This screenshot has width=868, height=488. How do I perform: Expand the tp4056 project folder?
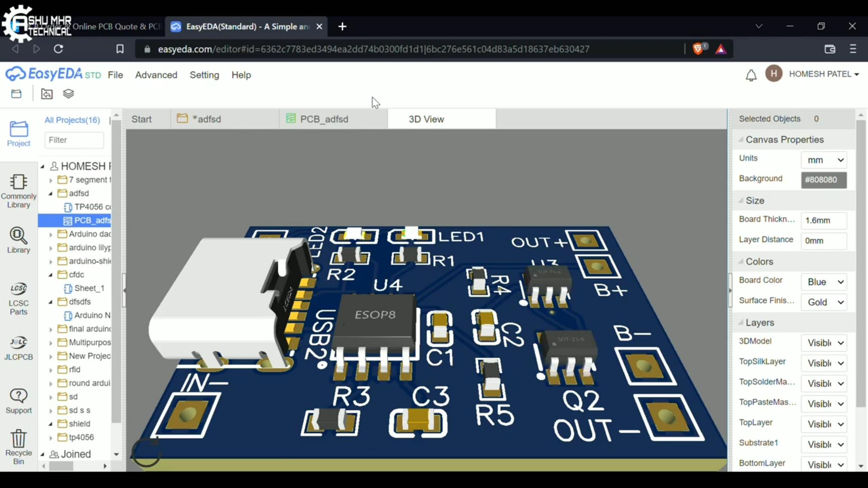pos(51,437)
